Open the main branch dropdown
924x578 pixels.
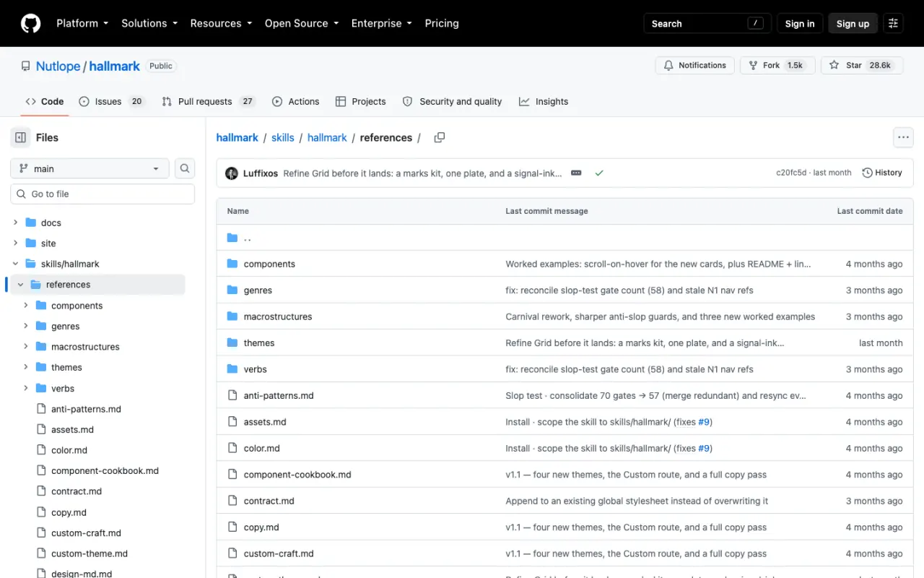point(90,168)
